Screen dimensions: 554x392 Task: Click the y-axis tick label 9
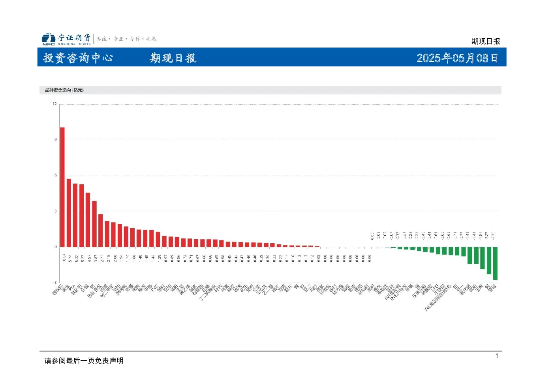pos(56,139)
